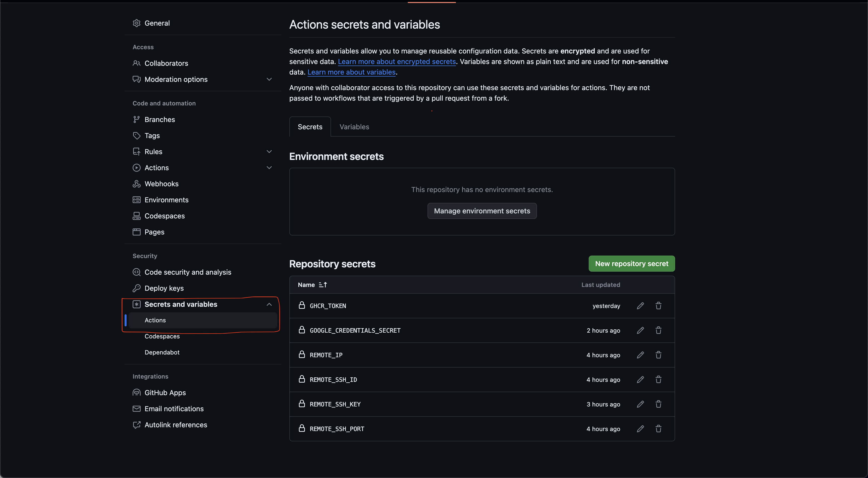Switch to the Variables tab
The image size is (868, 478).
(354, 127)
